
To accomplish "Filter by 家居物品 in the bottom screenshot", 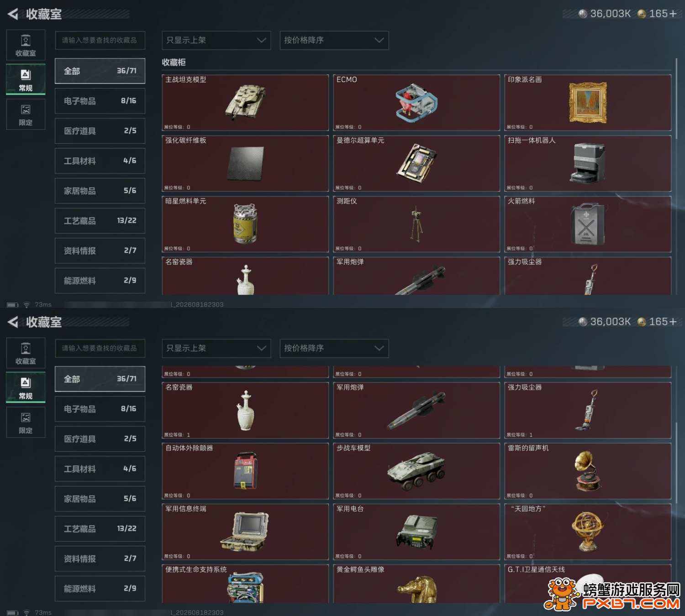I will [x=100, y=499].
